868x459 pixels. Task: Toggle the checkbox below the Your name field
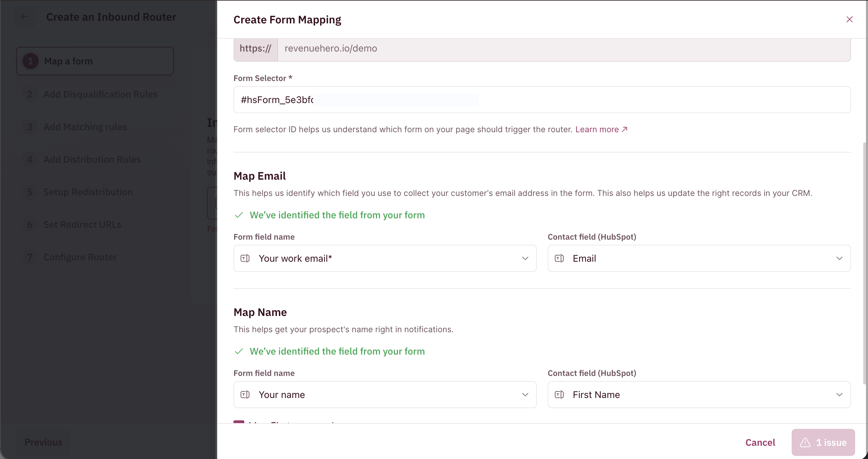coord(239,422)
